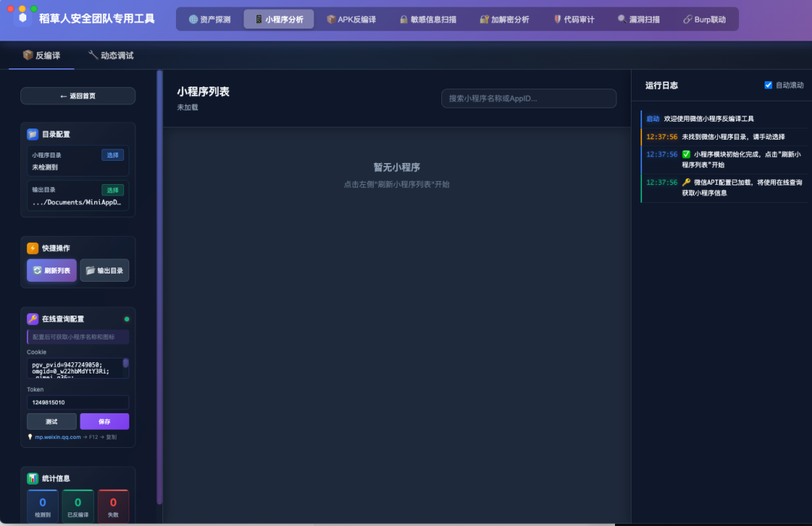Open the 代码审计 tab
The image size is (812, 526).
pyautogui.click(x=574, y=19)
